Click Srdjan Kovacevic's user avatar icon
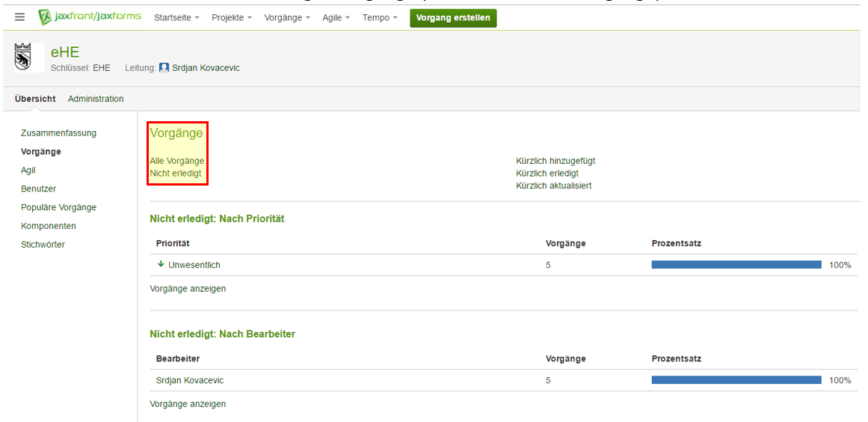 164,68
